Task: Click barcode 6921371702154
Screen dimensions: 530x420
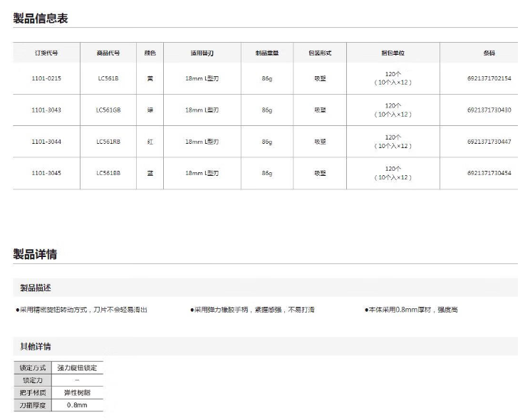Action: click(489, 78)
